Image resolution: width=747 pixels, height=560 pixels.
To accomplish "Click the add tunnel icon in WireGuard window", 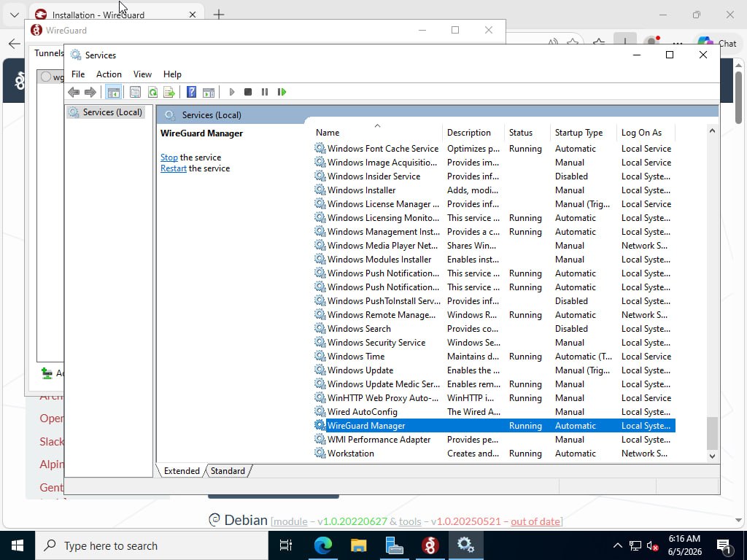I will point(47,373).
